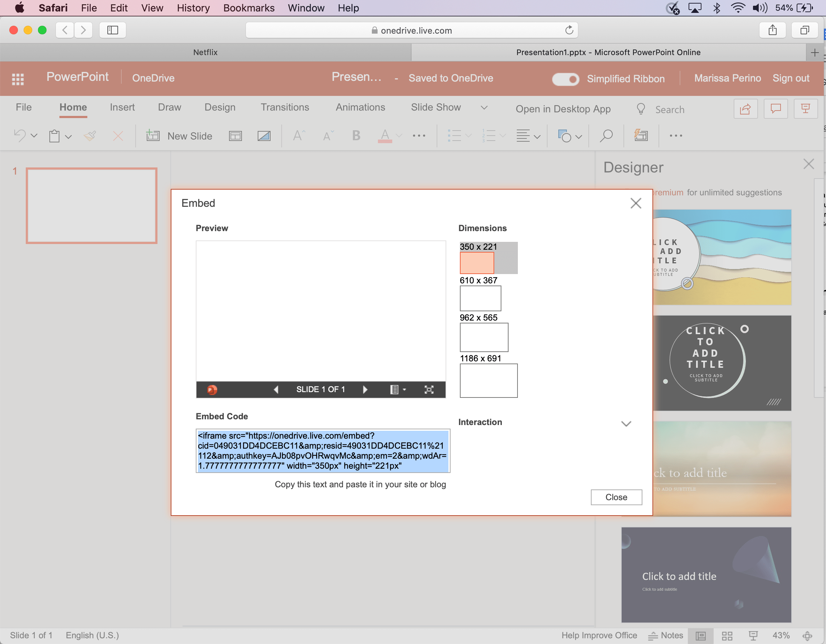This screenshot has width=826, height=644.
Task: Toggle bold formatting in the ribbon
Action: click(x=355, y=135)
